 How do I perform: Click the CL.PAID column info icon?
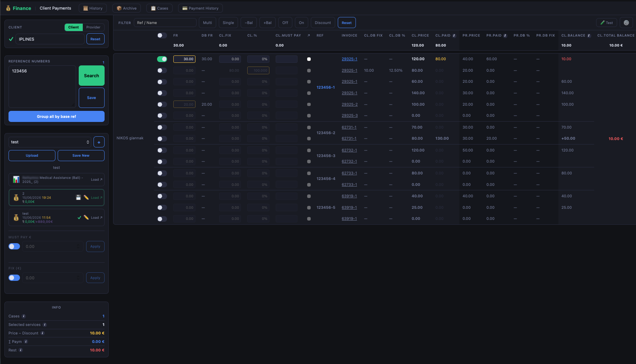[454, 35]
